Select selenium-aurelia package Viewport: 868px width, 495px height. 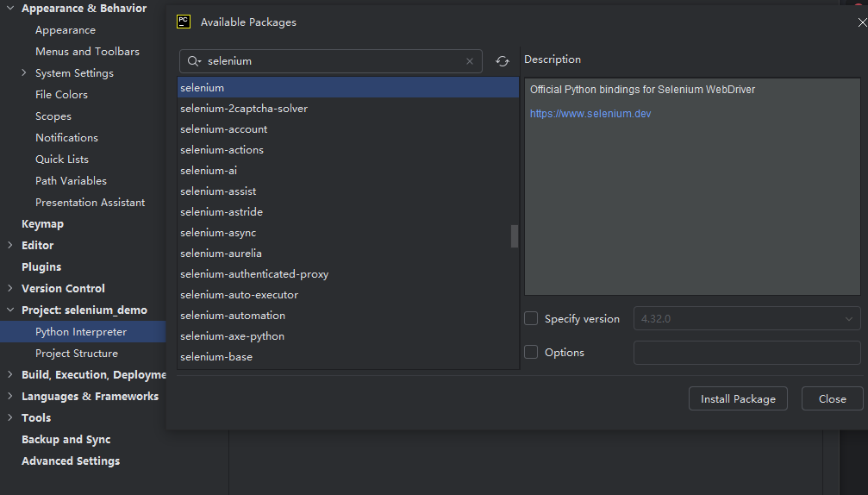[x=347, y=253]
